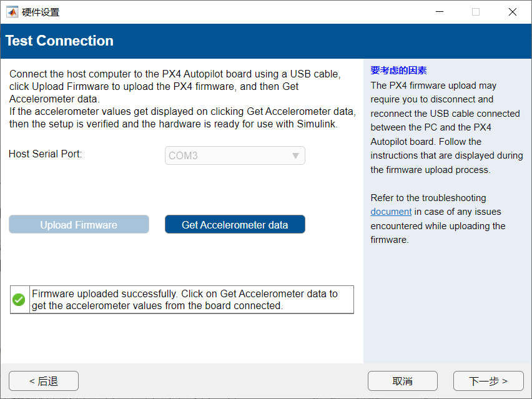
Task: Open the Host Serial Port COM3 dropdown
Action: click(234, 155)
